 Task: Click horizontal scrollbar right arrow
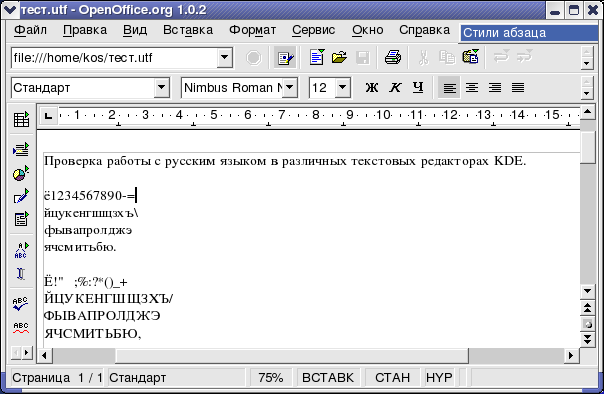571,355
